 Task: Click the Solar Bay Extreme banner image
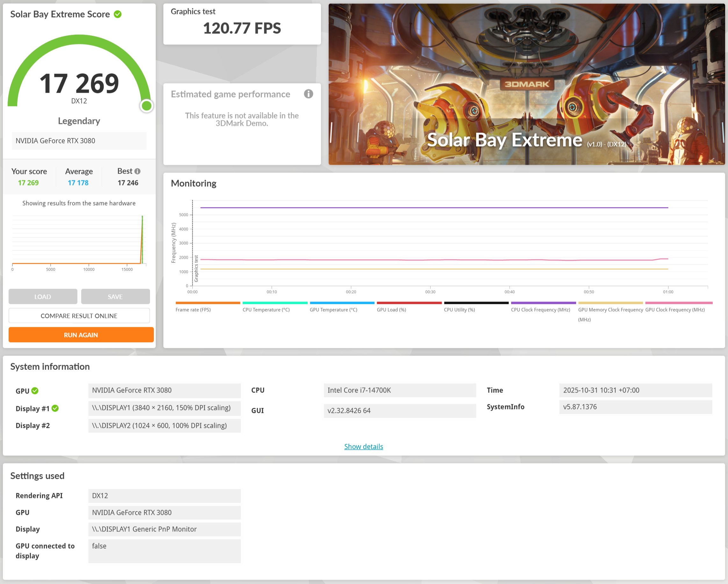coord(526,84)
